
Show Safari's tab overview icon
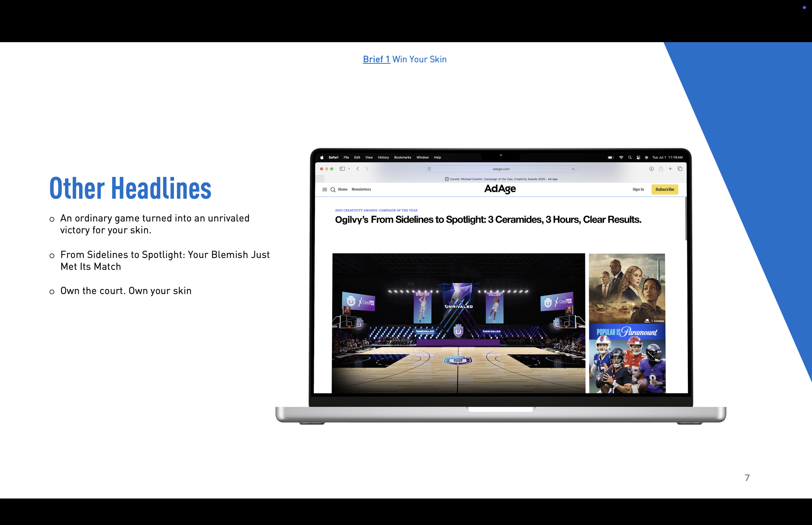click(x=679, y=169)
